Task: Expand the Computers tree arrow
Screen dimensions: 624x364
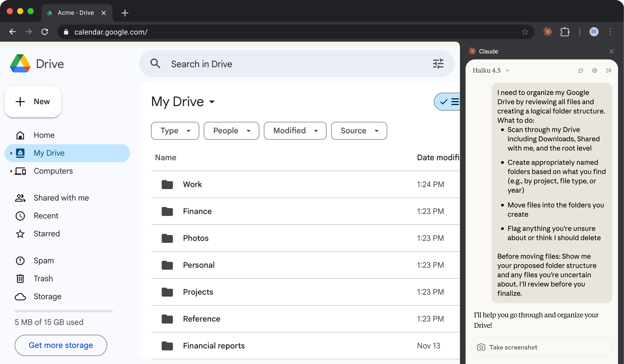Action: pyautogui.click(x=11, y=171)
